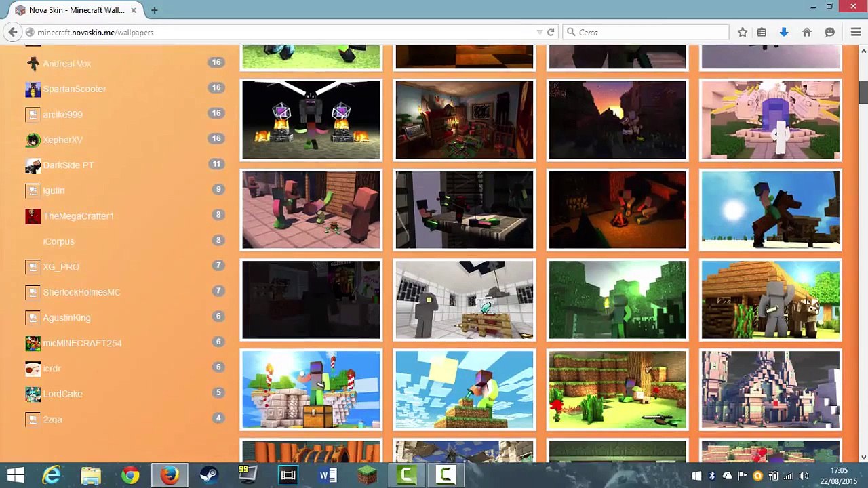Click the page scrollbar up arrow
This screenshot has height=488, width=868.
(863, 50)
